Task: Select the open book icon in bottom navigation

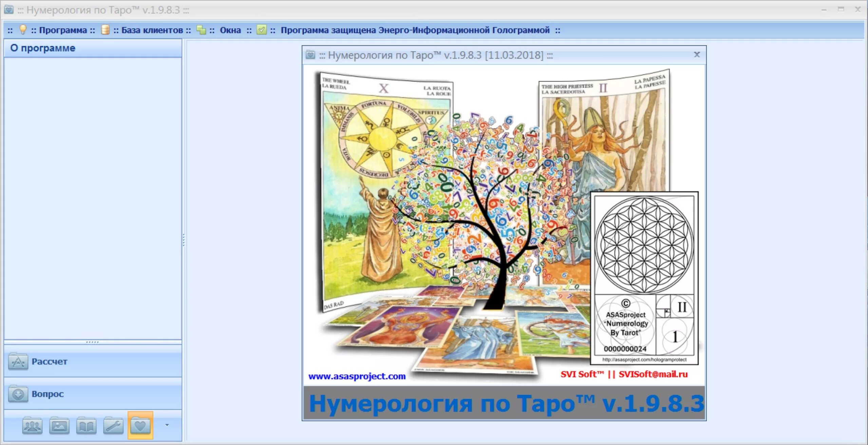Action: [86, 425]
